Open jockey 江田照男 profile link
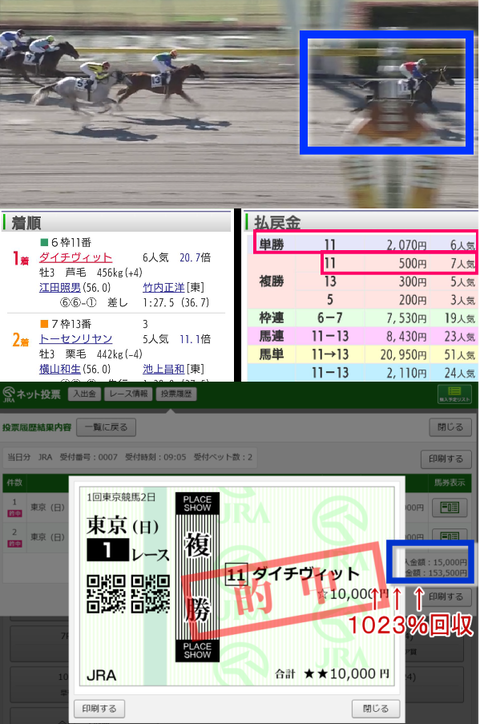This screenshot has height=724, width=480. 60,288
